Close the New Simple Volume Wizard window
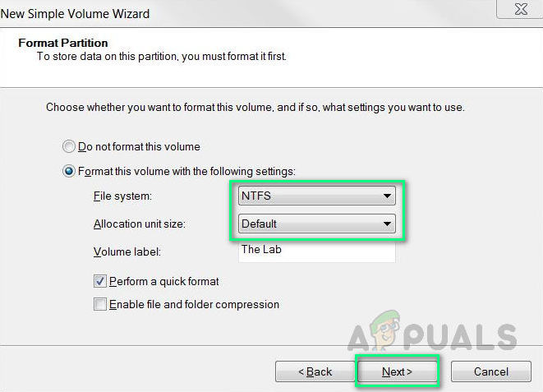The width and height of the screenshot is (543, 392). (520, 9)
